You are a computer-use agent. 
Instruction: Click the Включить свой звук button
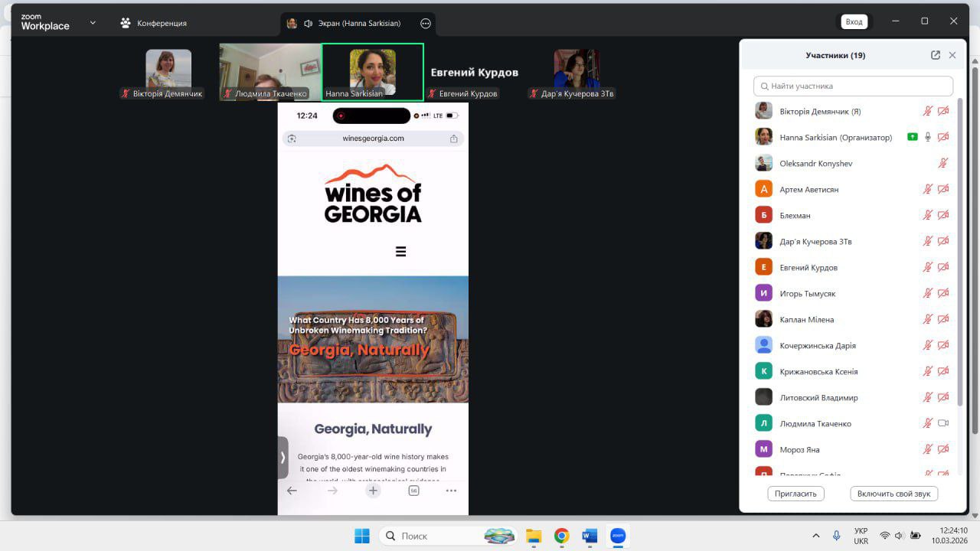coord(893,494)
